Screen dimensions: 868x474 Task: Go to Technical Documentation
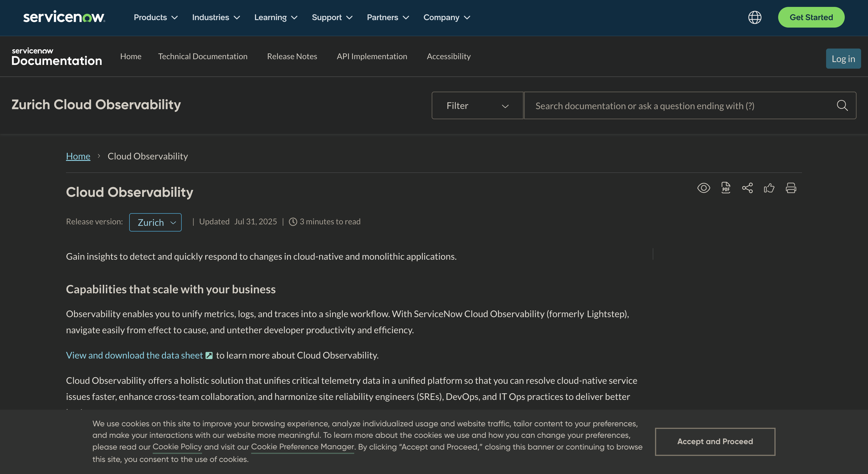(x=203, y=56)
